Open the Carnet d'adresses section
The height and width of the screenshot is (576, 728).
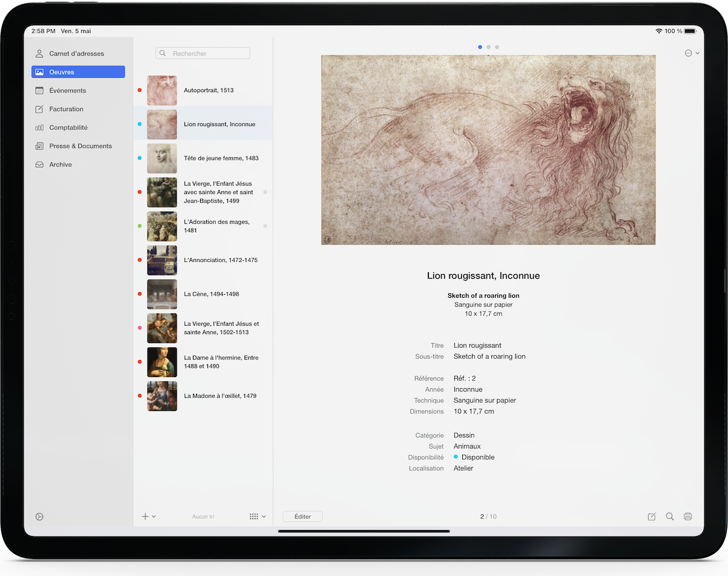(76, 53)
